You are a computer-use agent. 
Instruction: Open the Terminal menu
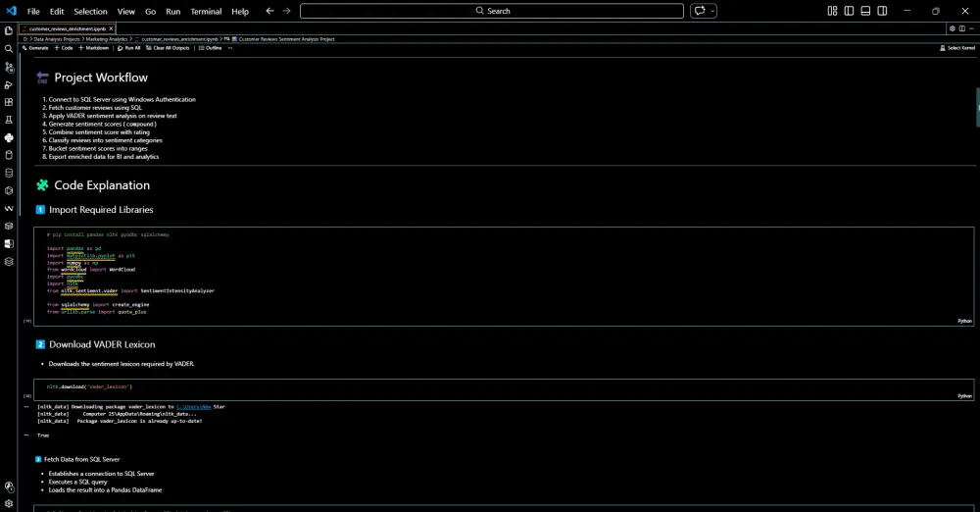click(x=206, y=11)
